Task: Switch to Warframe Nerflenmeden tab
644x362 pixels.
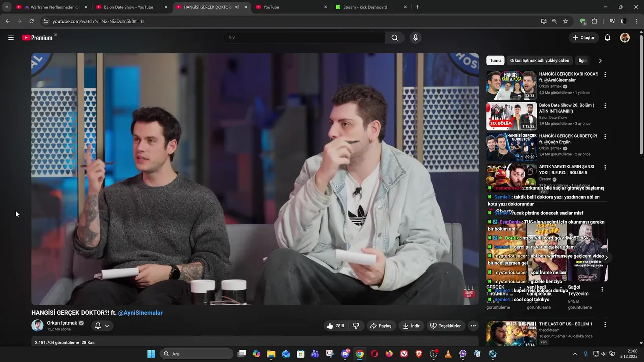Action: click(51, 7)
